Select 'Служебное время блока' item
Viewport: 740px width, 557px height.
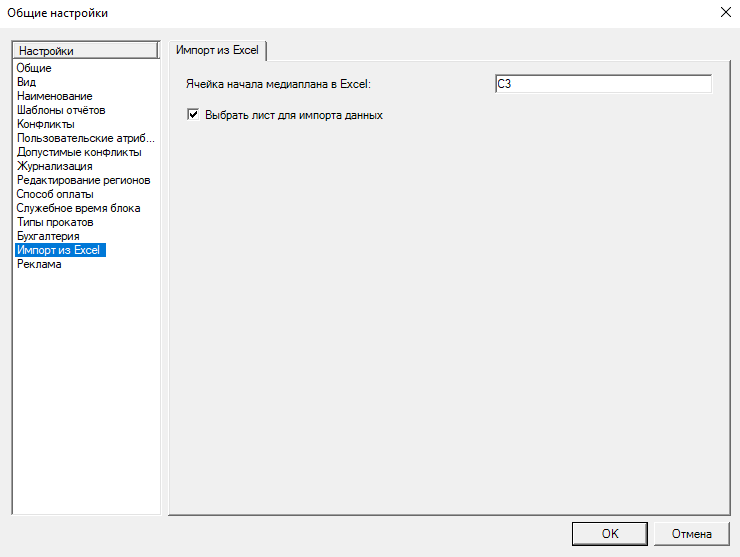pos(78,208)
